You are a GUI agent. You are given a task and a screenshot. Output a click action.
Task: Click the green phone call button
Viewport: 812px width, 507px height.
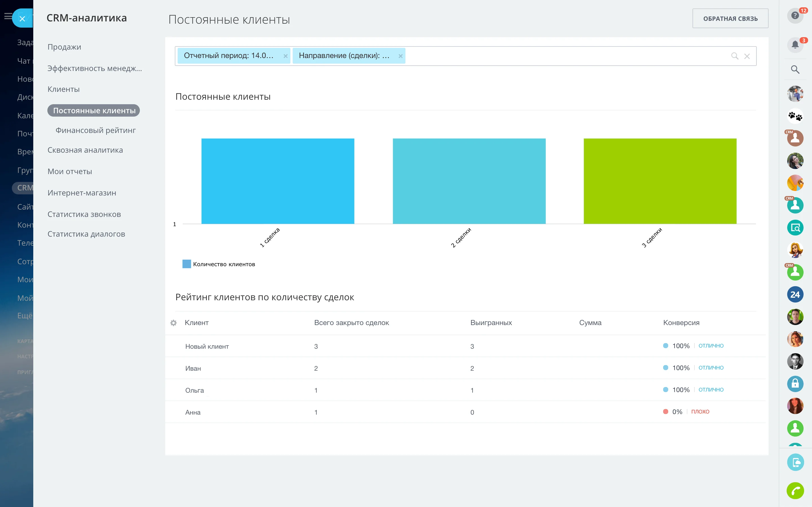tap(795, 491)
